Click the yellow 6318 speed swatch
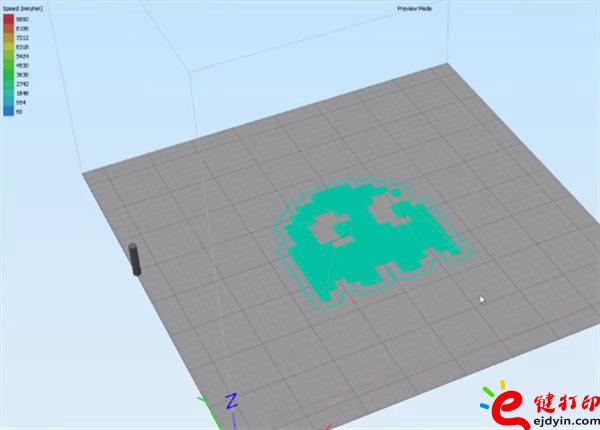Screen dimensions: 600x430 (x=6, y=47)
